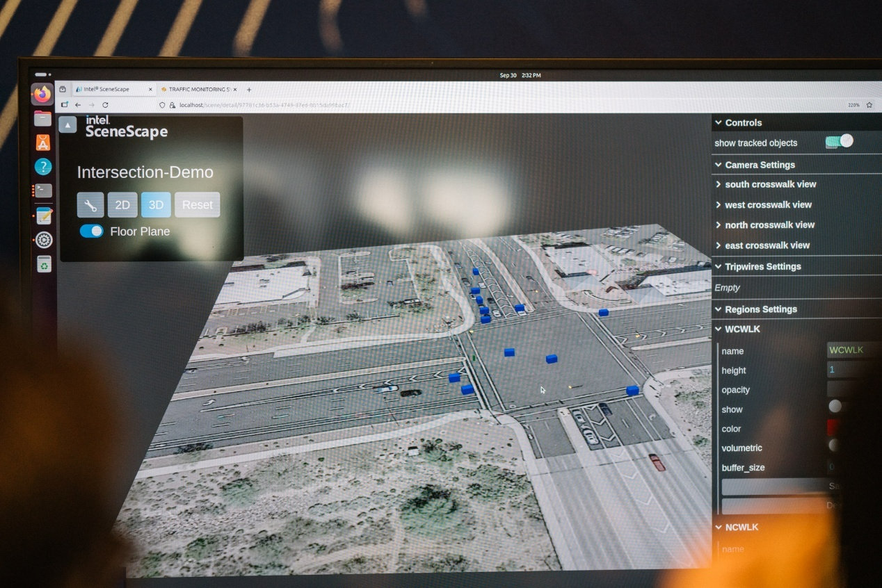882x588 pixels.
Task: Click the WCWLK name input field
Action: pos(849,350)
